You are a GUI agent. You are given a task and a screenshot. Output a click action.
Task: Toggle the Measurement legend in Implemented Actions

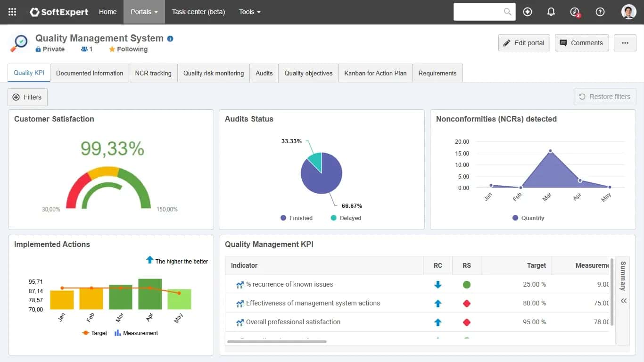click(136, 333)
